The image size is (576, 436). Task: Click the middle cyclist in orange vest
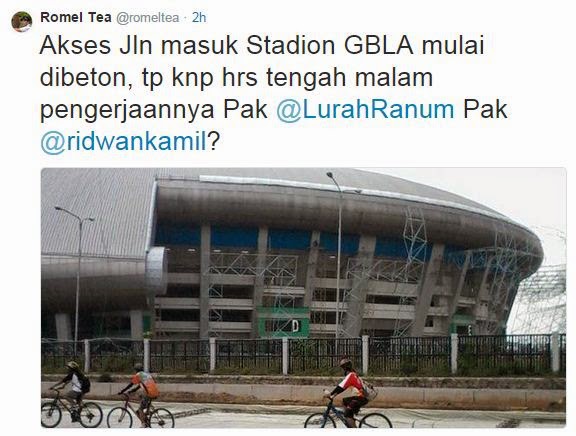click(141, 396)
